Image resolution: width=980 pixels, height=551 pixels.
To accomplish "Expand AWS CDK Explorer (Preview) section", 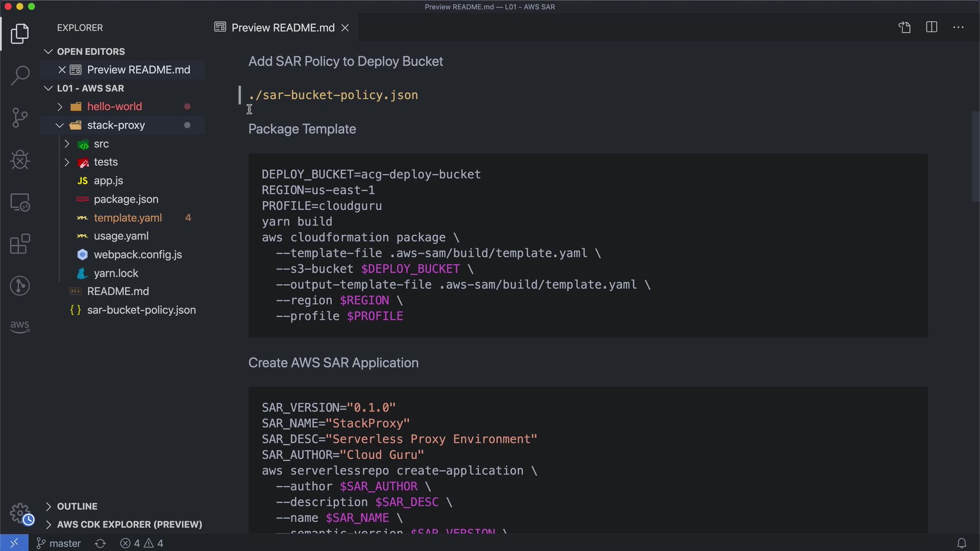I will [x=129, y=524].
